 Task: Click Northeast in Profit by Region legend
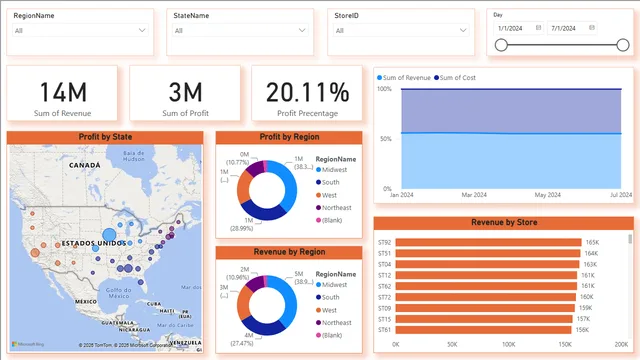pyautogui.click(x=334, y=208)
